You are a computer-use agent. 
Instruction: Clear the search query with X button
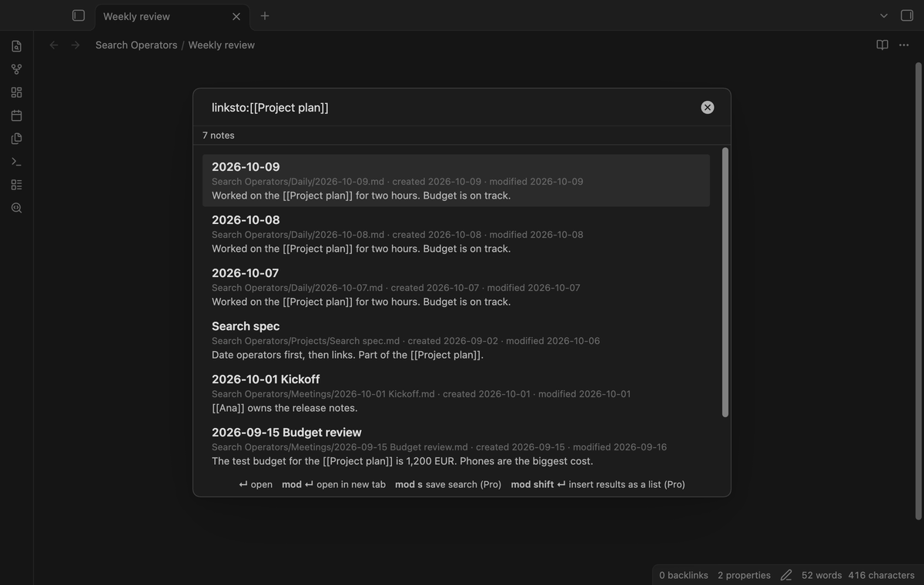(x=708, y=107)
